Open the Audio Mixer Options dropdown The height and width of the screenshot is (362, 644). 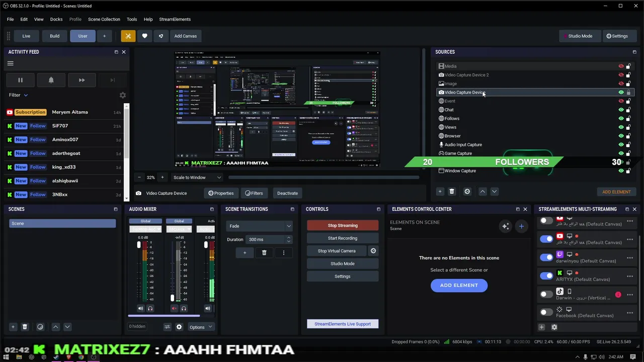coord(201,327)
